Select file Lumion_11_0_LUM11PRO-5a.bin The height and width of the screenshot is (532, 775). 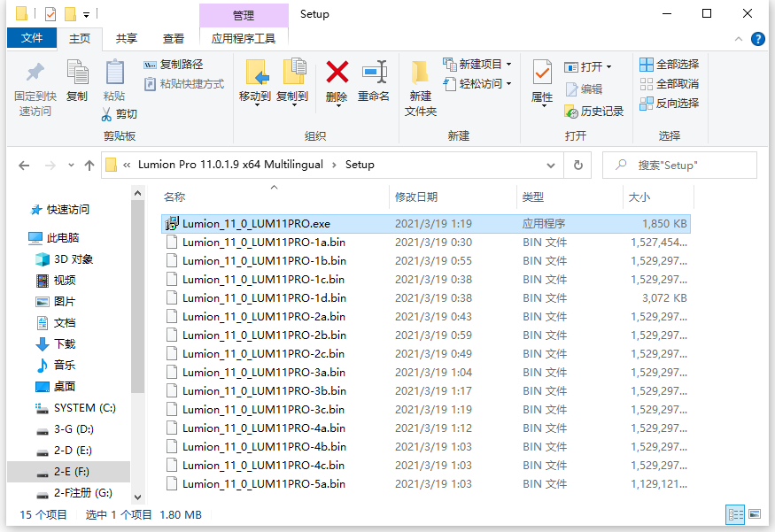coord(263,483)
